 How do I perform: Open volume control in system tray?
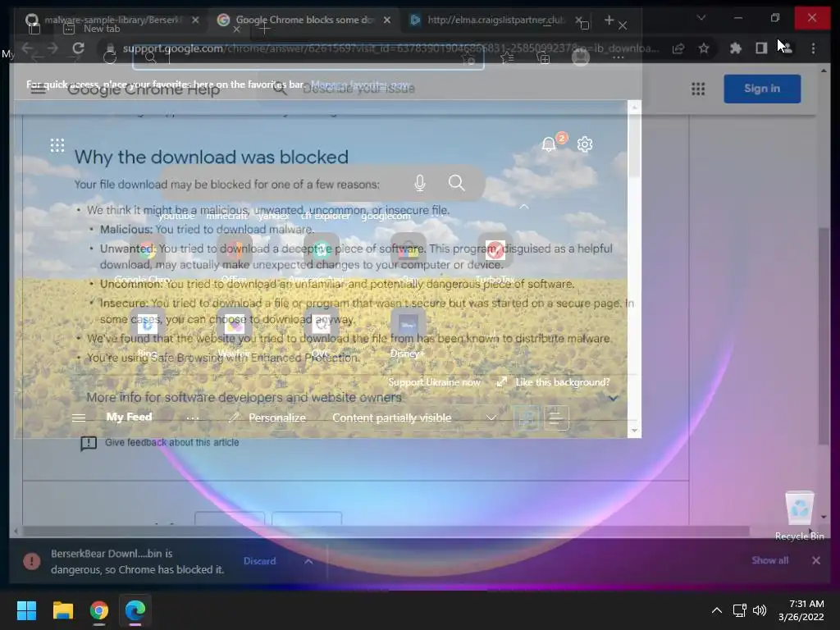[759, 610]
